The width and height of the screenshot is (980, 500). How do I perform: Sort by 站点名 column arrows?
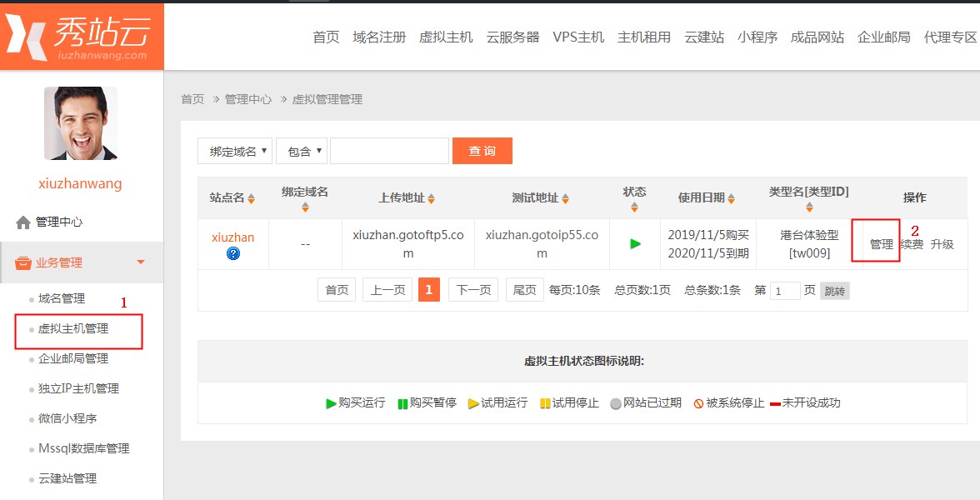point(251,199)
